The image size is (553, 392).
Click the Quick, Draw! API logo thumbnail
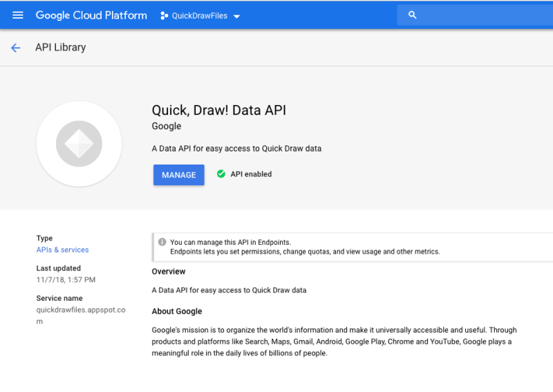(x=79, y=144)
